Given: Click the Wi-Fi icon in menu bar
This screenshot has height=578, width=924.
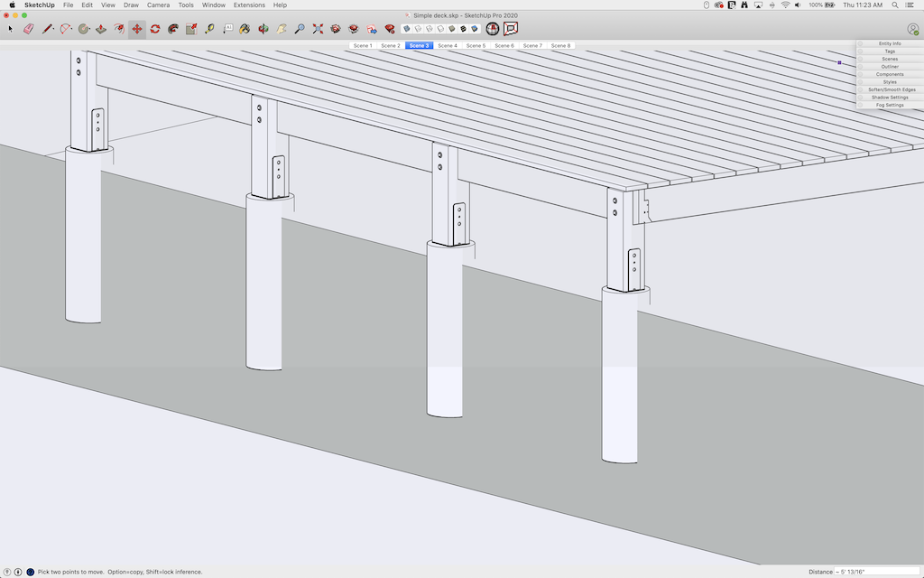Looking at the screenshot, I should tap(785, 5).
